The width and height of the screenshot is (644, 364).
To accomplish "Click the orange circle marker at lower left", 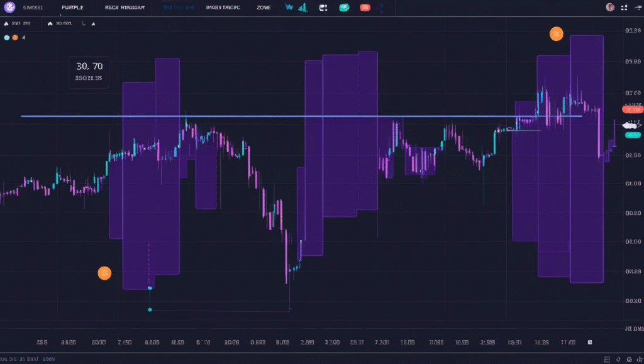I will (104, 273).
